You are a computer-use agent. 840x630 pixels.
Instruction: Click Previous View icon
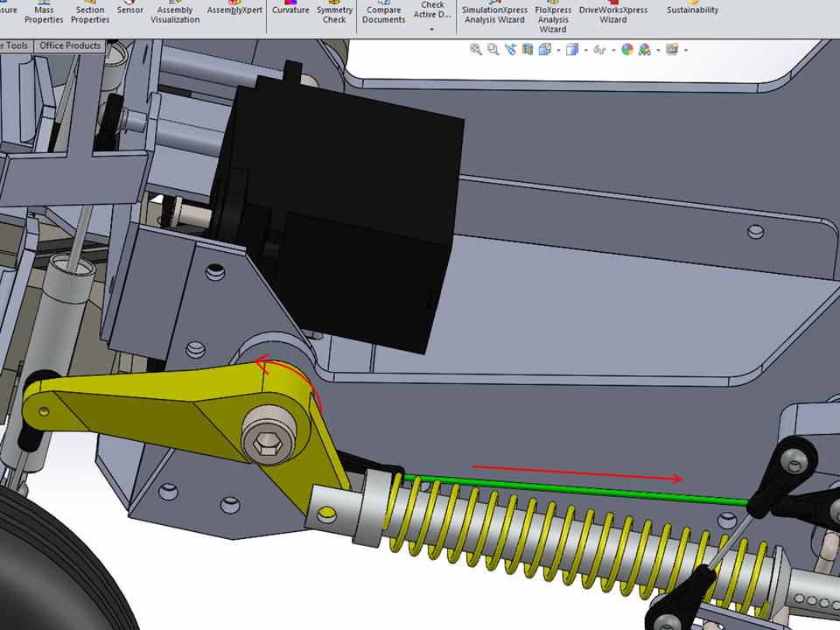(510, 50)
